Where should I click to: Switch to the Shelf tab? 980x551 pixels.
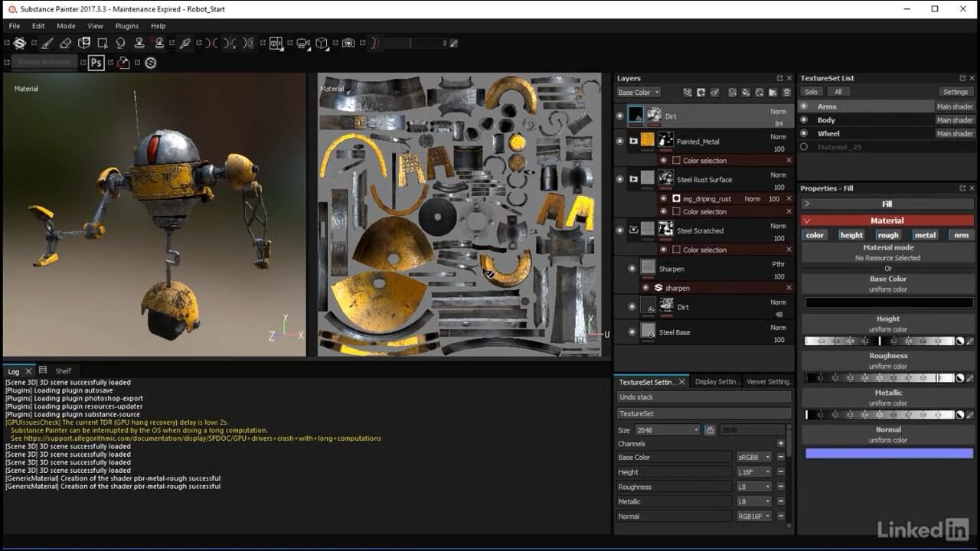click(63, 371)
